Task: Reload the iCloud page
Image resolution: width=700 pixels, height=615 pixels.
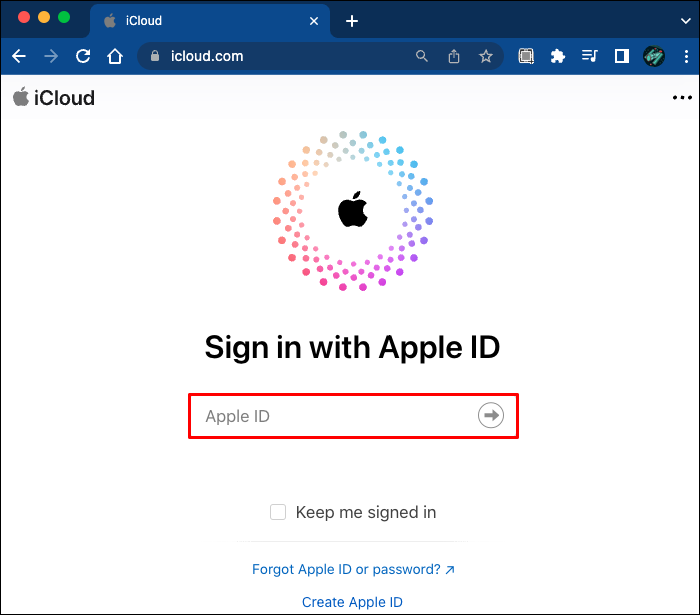Action: (83, 56)
